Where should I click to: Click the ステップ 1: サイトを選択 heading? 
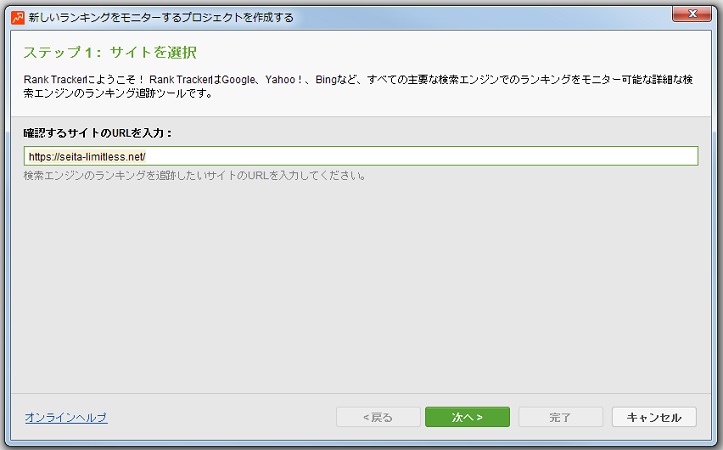click(110, 53)
